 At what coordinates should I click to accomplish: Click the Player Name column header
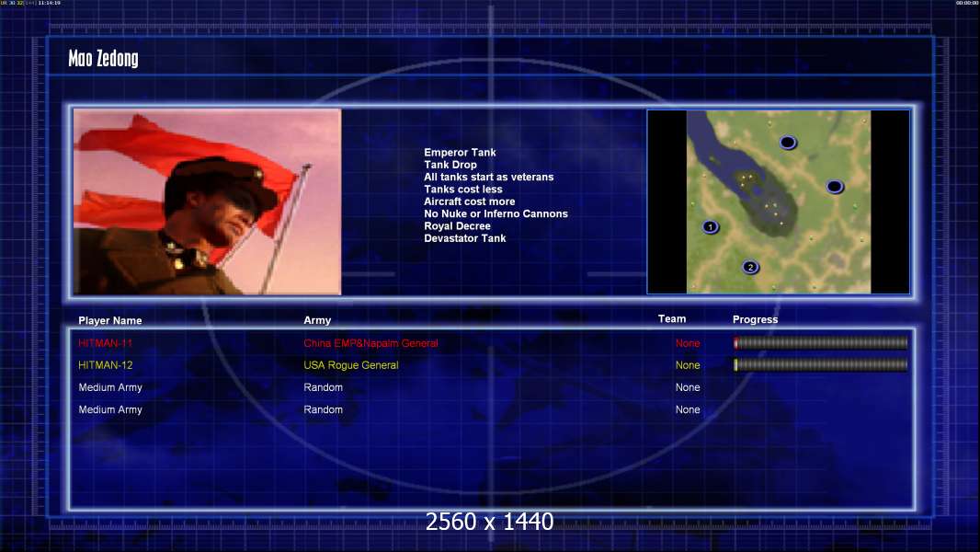click(x=110, y=321)
